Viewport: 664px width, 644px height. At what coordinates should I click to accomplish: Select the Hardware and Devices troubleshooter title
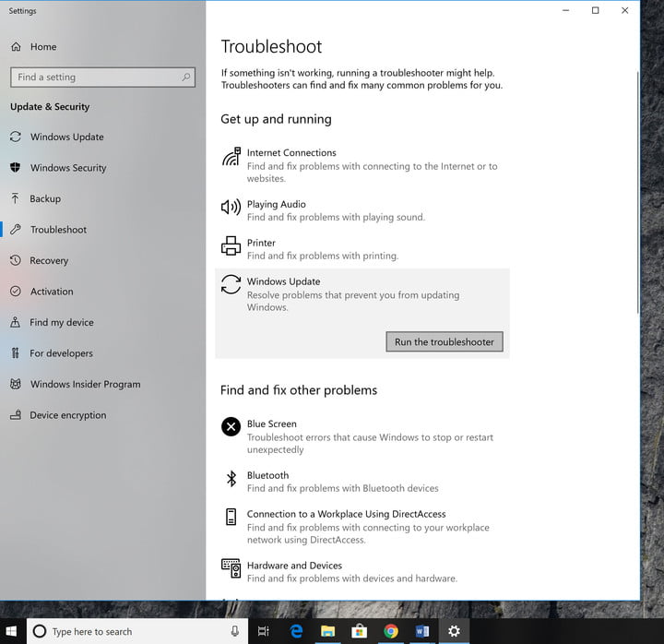click(294, 566)
